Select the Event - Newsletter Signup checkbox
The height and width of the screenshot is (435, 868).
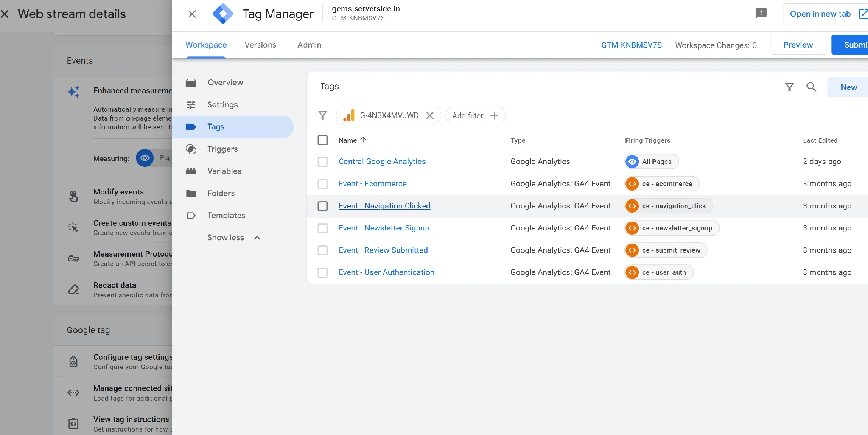tap(322, 228)
